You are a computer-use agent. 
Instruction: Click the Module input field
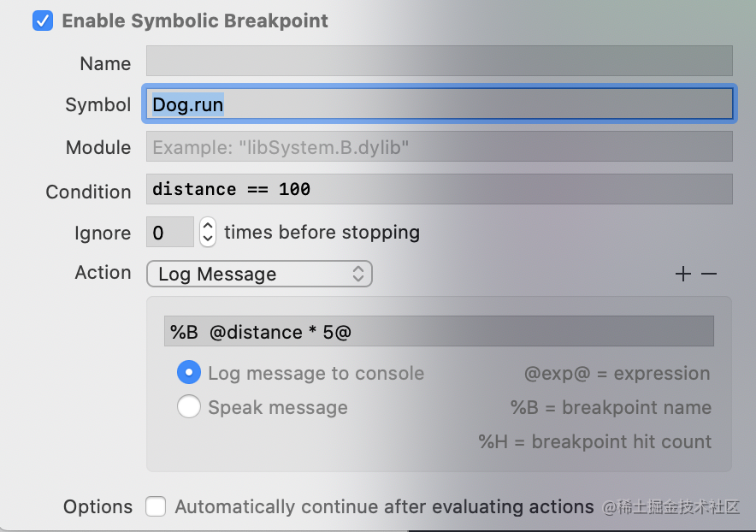[x=440, y=146]
